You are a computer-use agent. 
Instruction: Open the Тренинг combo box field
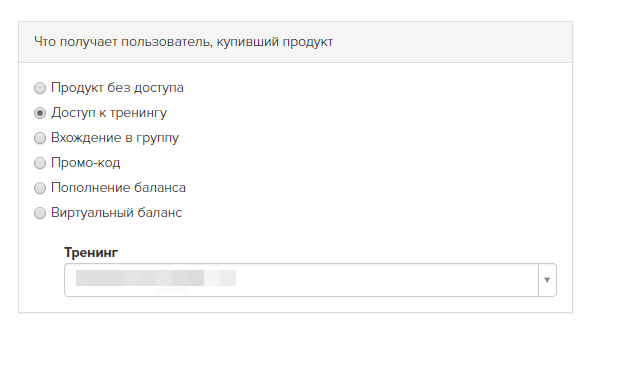point(310,280)
